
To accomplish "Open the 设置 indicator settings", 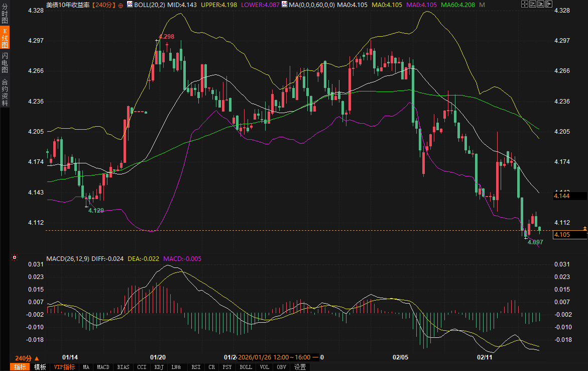I will (300, 367).
